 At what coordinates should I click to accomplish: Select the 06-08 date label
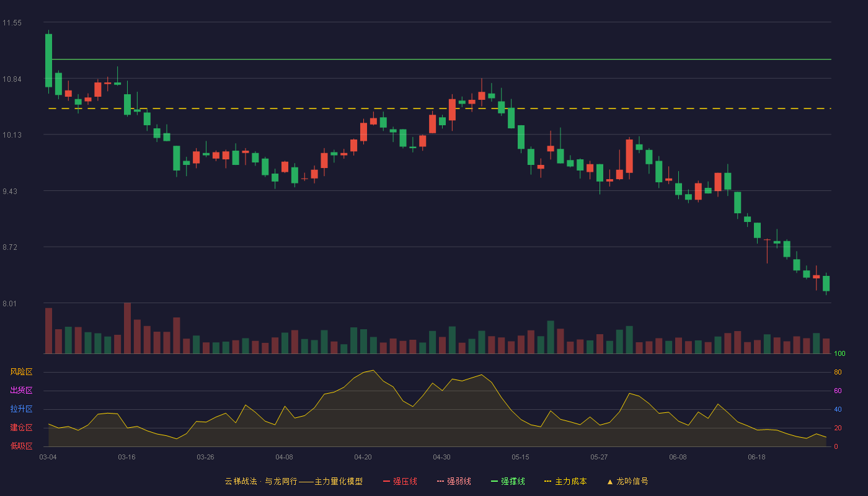coord(678,457)
